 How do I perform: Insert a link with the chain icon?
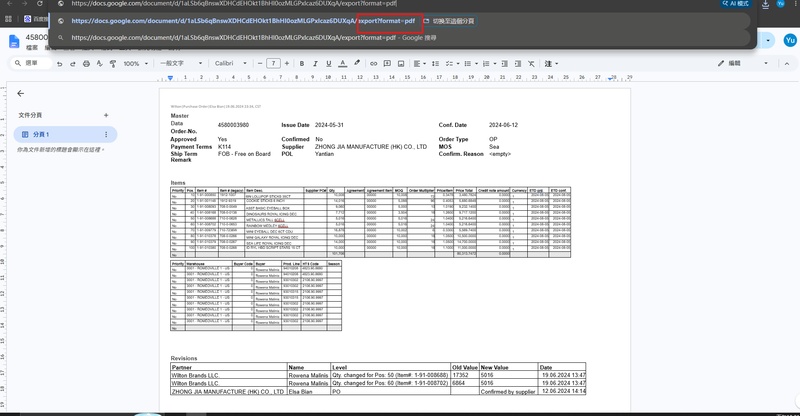pos(373,63)
